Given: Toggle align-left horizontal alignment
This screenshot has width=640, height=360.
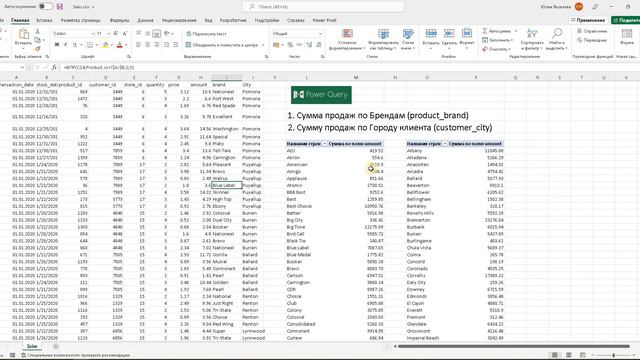Looking at the screenshot, I should (139, 45).
